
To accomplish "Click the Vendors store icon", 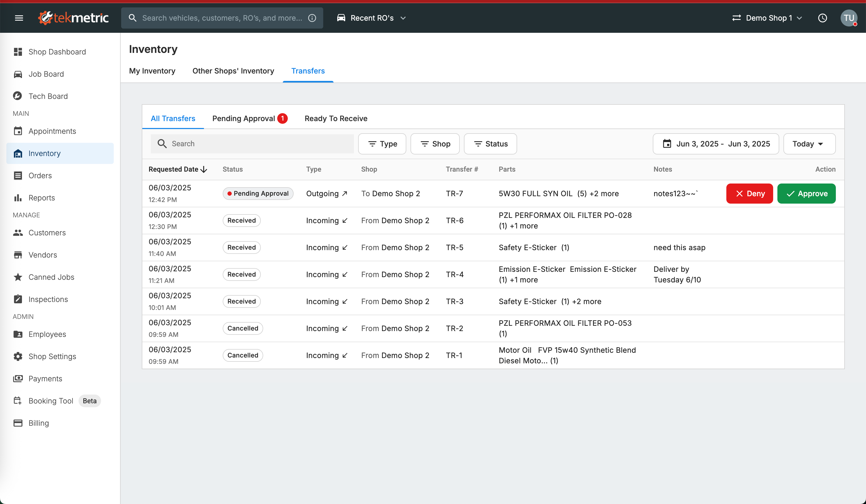I will [x=18, y=255].
